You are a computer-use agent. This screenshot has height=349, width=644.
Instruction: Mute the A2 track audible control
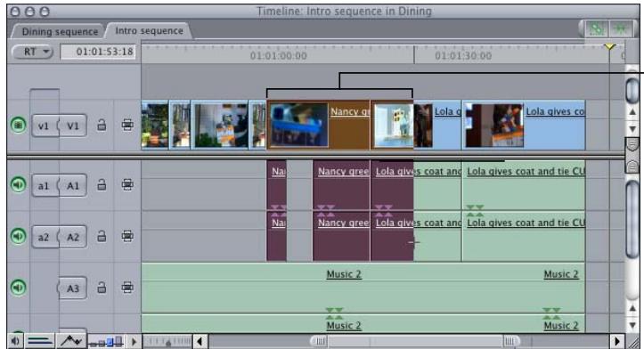tap(18, 236)
